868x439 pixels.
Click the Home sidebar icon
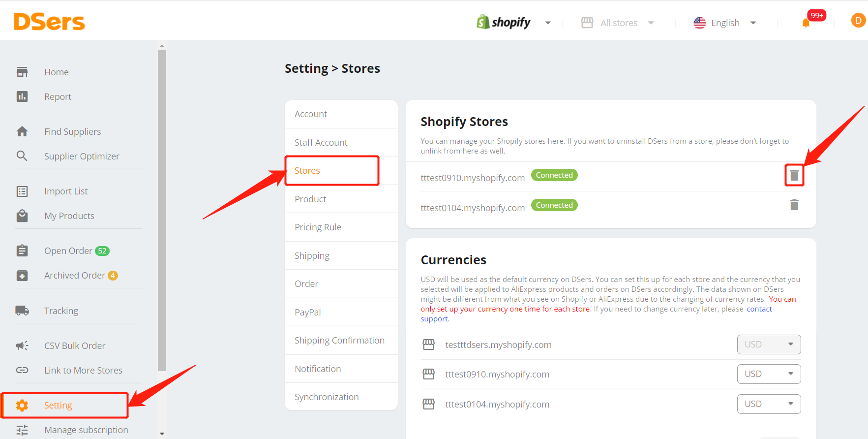(22, 72)
